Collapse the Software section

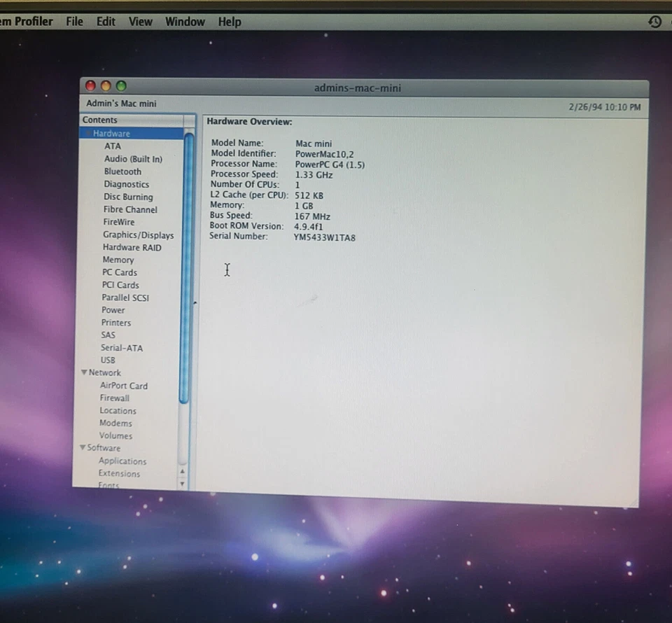83,448
